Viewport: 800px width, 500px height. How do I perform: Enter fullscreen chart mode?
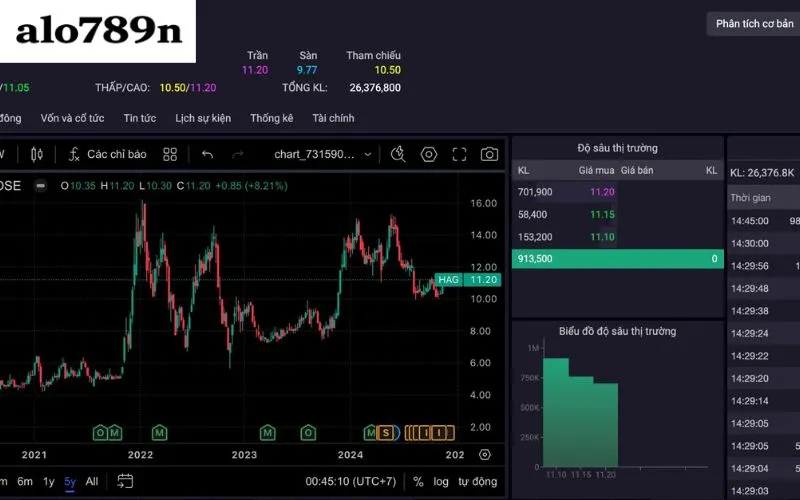tap(459, 154)
